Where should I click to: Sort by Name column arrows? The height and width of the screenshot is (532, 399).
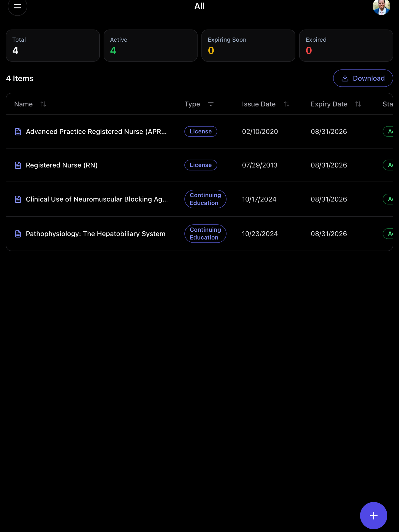[x=43, y=104]
